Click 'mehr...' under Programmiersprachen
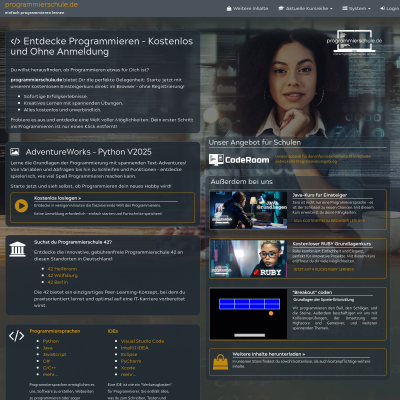This screenshot has width=400, height=400. tap(50, 374)
